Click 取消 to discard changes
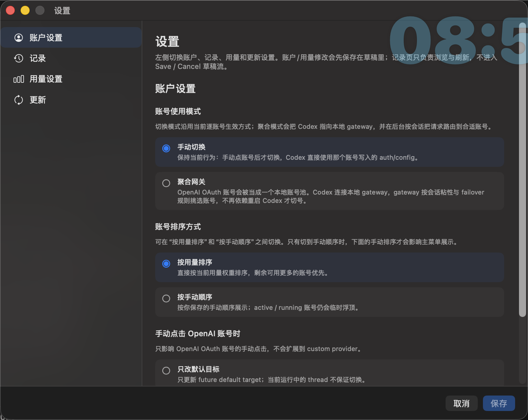The image size is (528, 420). coord(461,403)
